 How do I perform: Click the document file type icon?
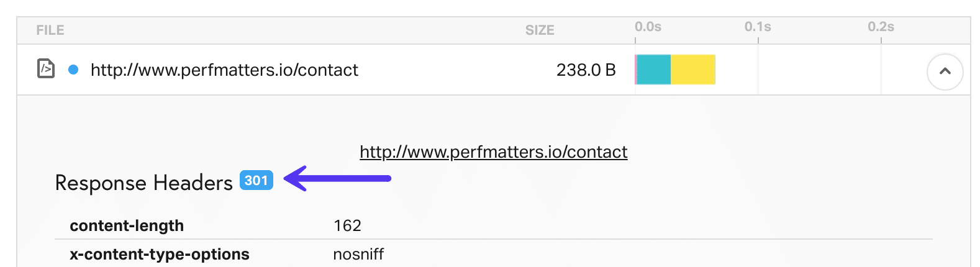click(x=46, y=68)
